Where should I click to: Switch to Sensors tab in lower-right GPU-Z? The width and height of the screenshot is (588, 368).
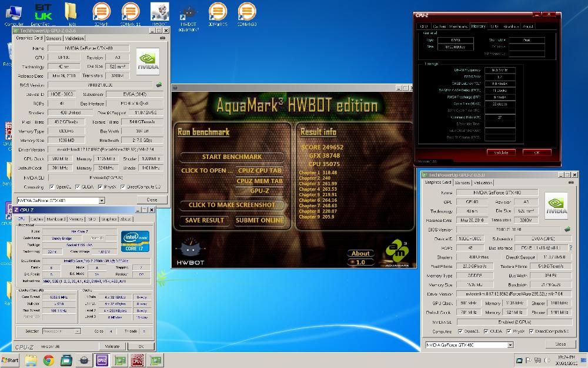click(462, 183)
